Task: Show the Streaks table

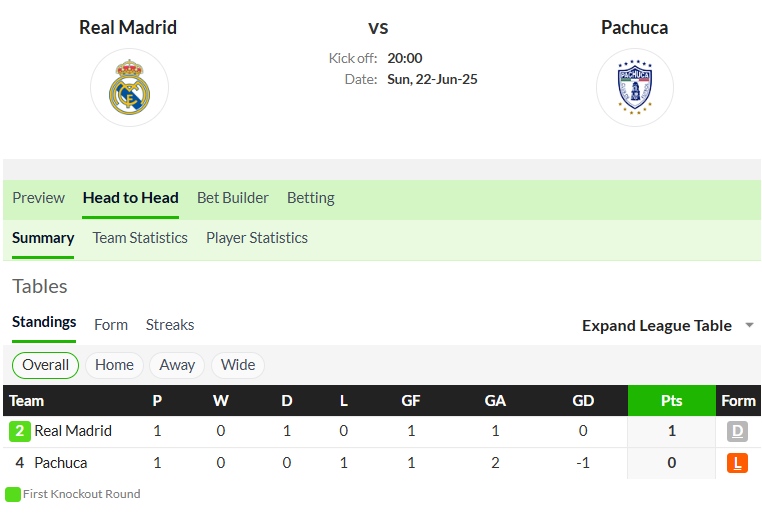Action: click(170, 325)
